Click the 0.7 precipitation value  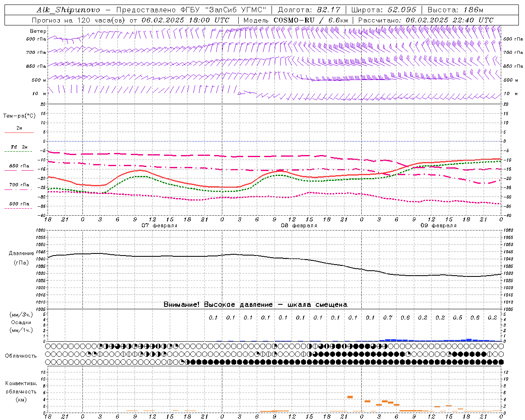click(x=388, y=317)
